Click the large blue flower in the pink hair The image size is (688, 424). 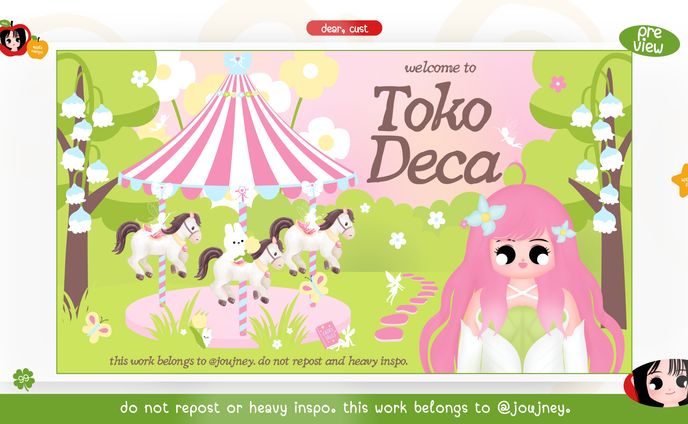[485, 215]
